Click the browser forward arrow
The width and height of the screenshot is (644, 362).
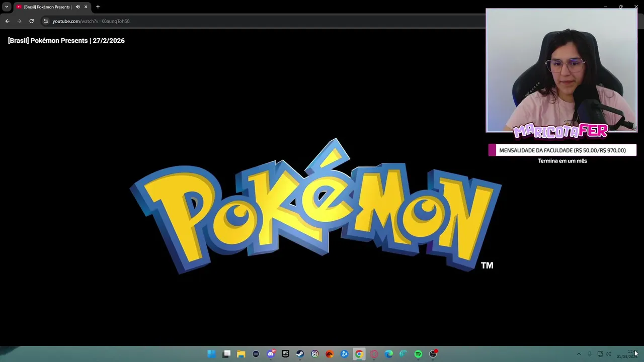click(x=19, y=21)
